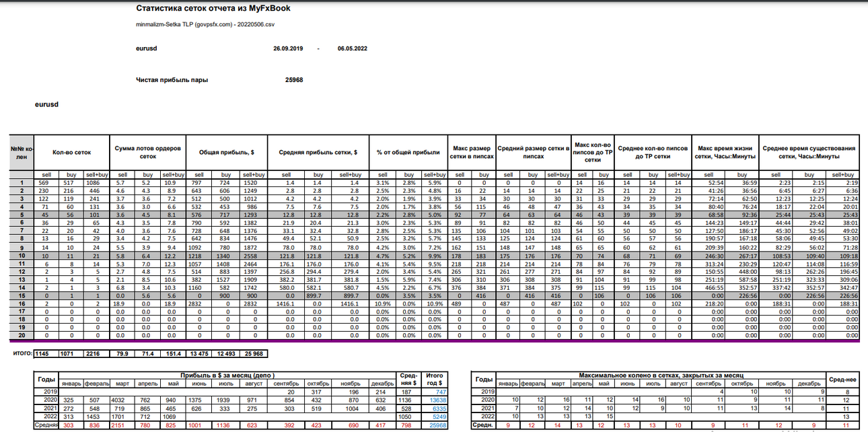Click the 'Макс кол-во пипсов до ТР сетки' header
The image size is (868, 432).
click(x=592, y=152)
